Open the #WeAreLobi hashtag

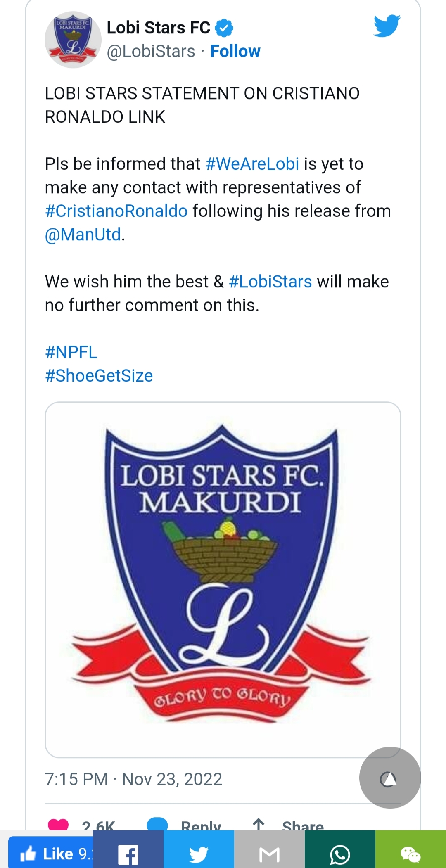(252, 164)
